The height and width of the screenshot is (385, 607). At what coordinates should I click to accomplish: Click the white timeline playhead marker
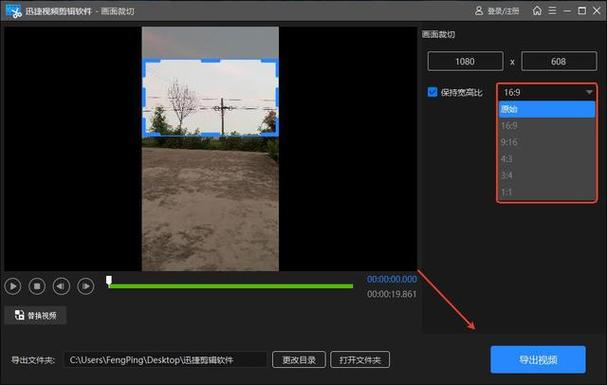point(109,281)
